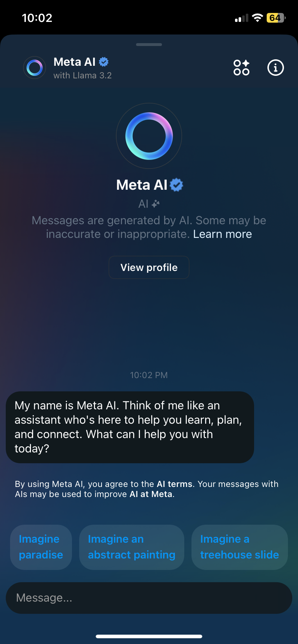This screenshot has height=644, width=298.
Task: Open the AI at Meta link
Action: [151, 494]
